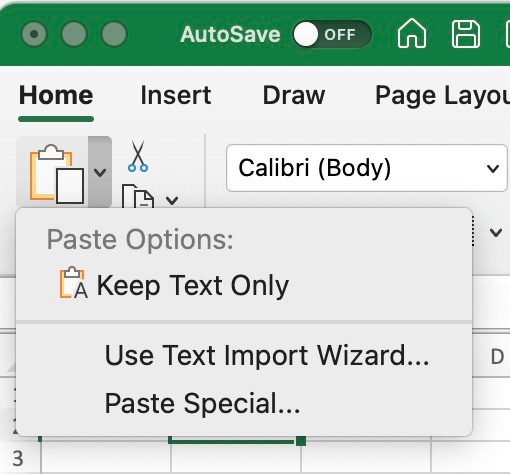Switch to the Draw tab

tap(294, 95)
